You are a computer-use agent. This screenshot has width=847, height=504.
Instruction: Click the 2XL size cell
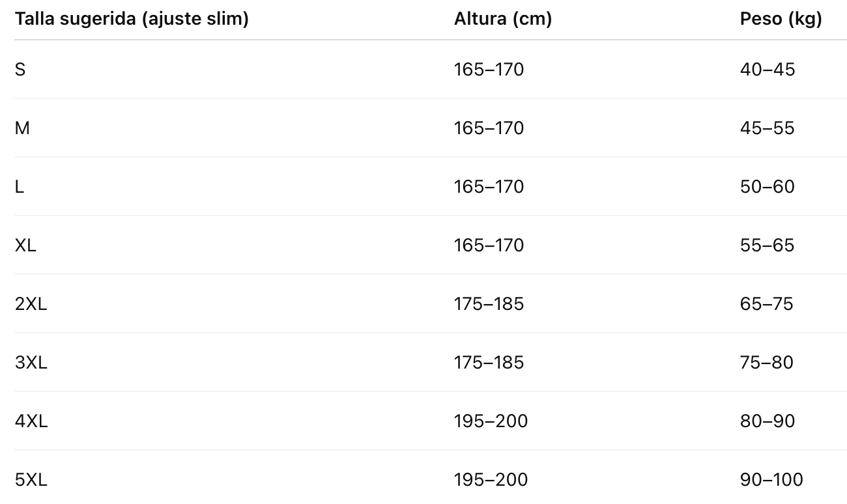point(31,304)
